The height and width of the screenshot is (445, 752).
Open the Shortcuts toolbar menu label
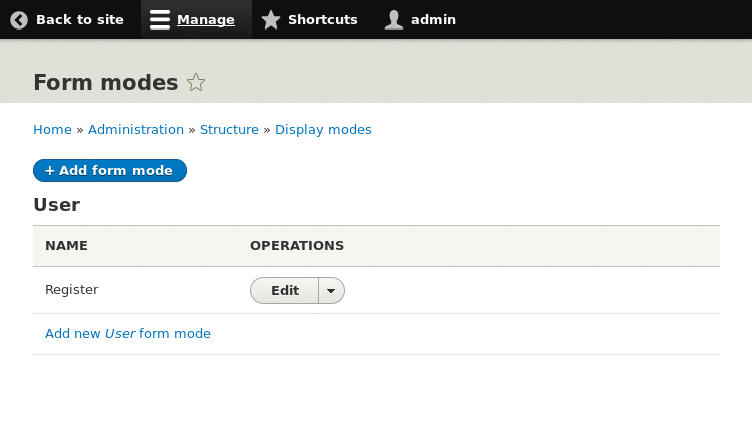tap(322, 20)
